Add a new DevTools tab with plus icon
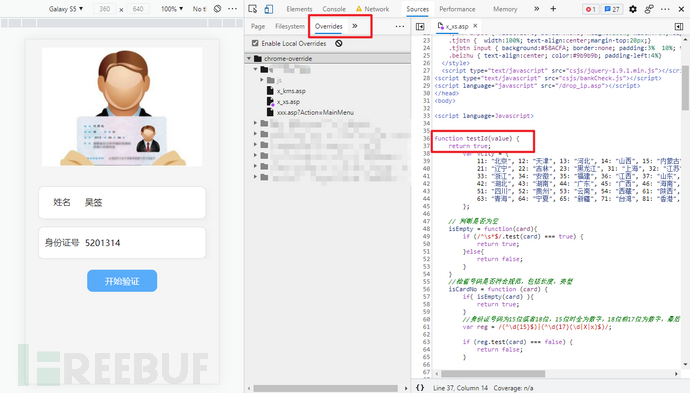690x393 pixels. (553, 9)
